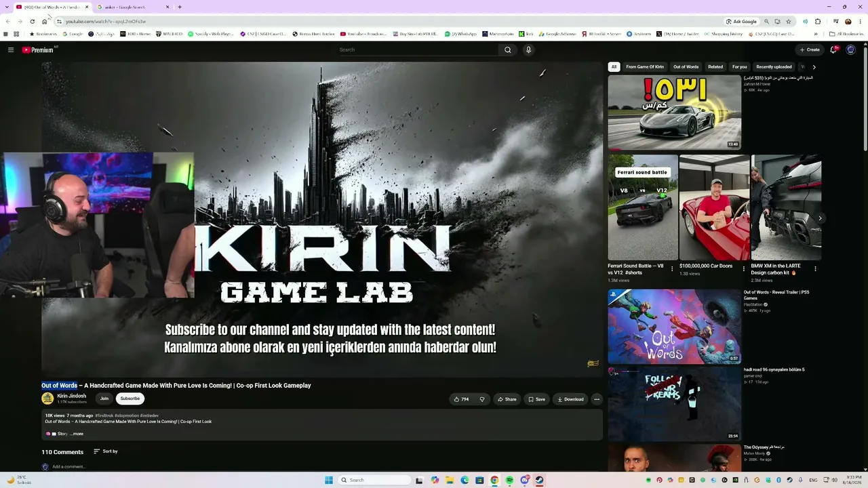Bookmark this page with star icon
868x488 pixels.
(788, 21)
